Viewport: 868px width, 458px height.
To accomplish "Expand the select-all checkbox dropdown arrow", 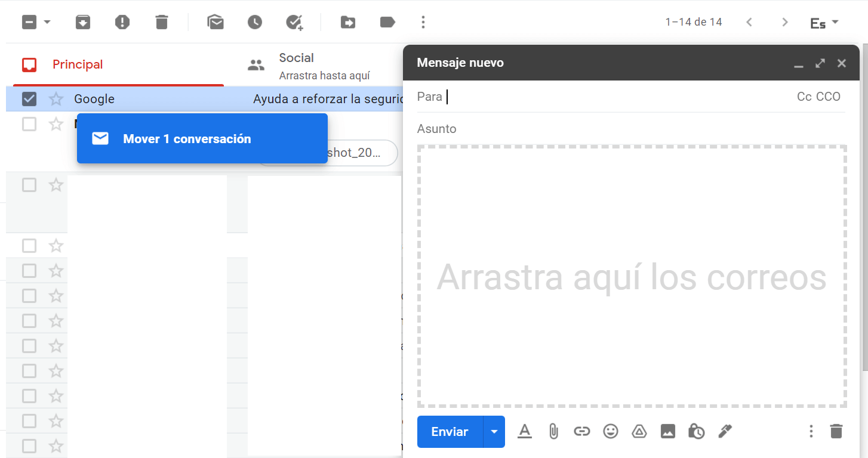I will pyautogui.click(x=47, y=23).
